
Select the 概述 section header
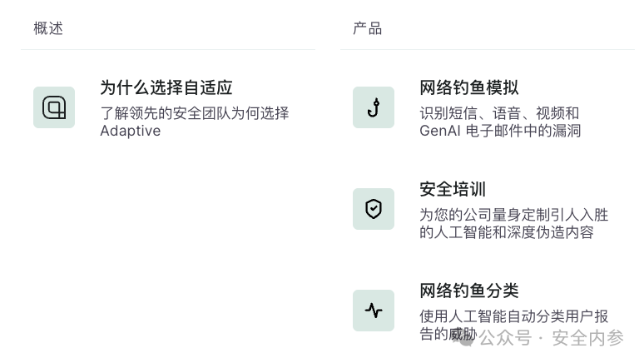point(48,28)
